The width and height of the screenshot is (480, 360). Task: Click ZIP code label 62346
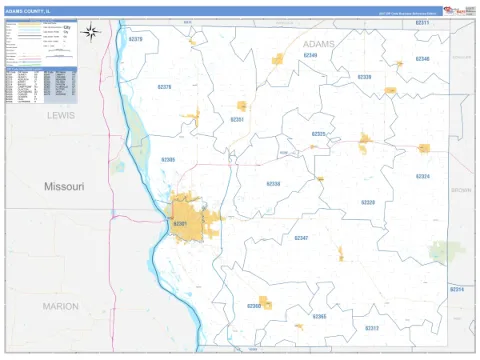coord(422,59)
